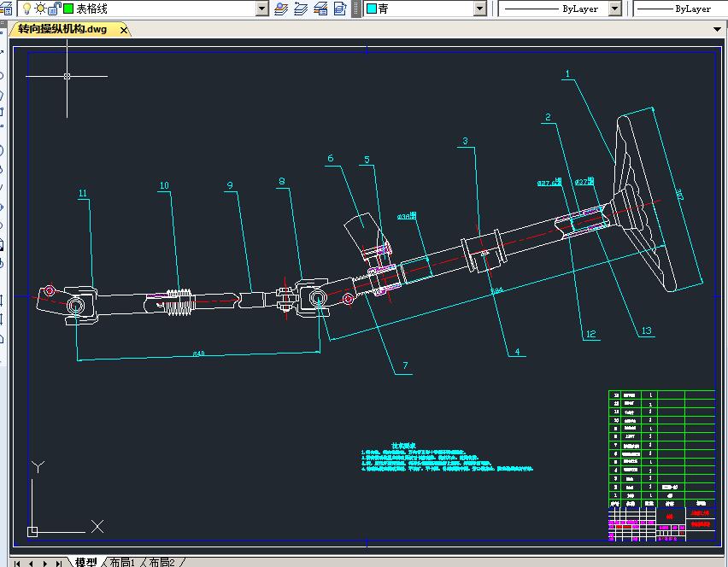Click the second ByLayer lineweight combo box
Screen dimensions: 728x567
(681, 9)
